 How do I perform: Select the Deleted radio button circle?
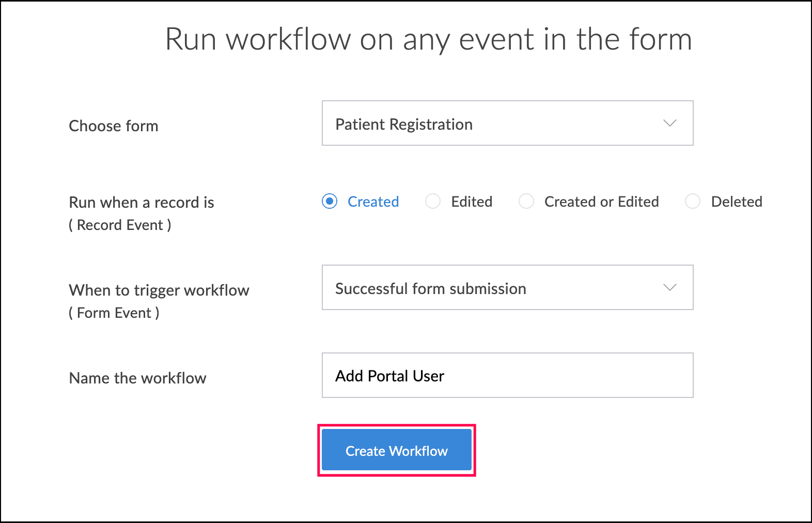click(692, 201)
